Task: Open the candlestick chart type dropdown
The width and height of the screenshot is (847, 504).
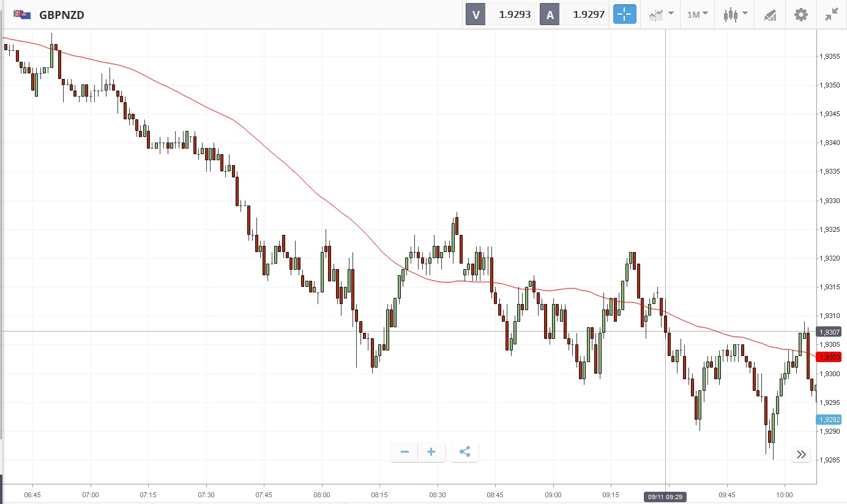Action: (x=735, y=15)
